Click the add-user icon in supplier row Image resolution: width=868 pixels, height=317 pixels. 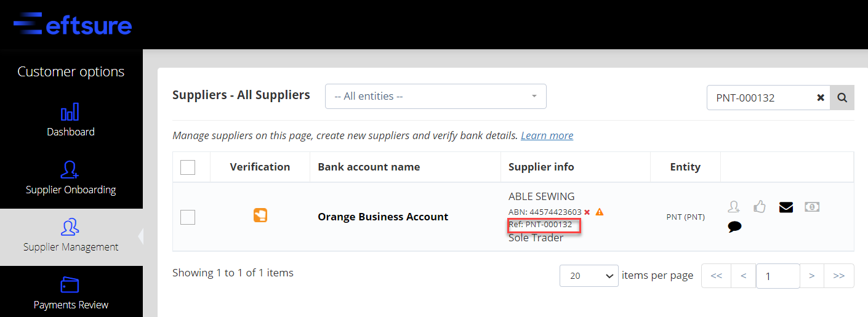coord(734,207)
